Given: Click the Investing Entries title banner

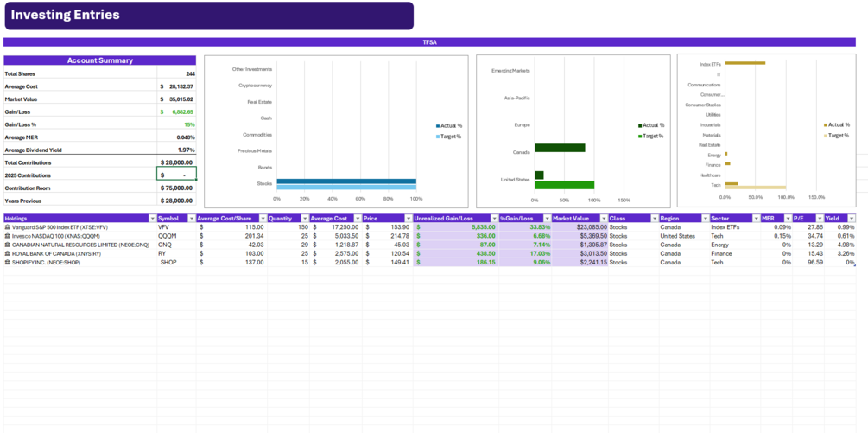Looking at the screenshot, I should [x=209, y=16].
